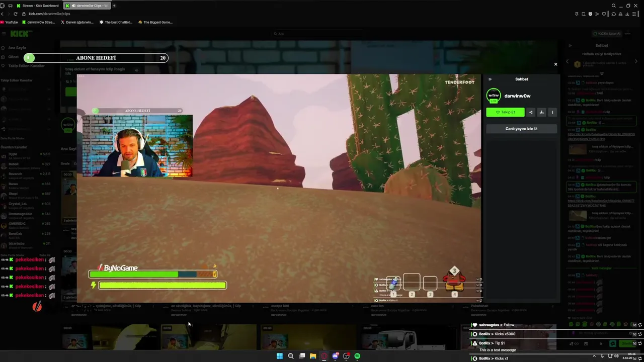
Task: Go to the previous weekly gifter
Action: pyautogui.click(x=568, y=62)
